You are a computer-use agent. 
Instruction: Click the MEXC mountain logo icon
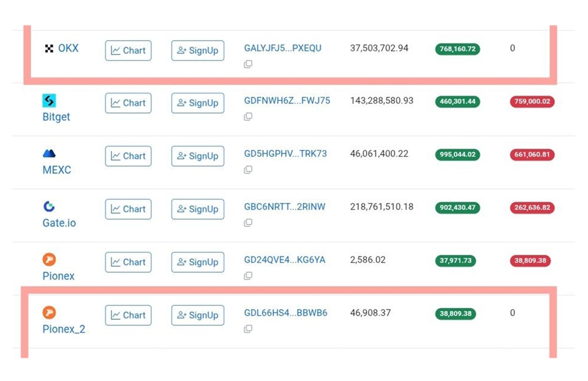click(x=49, y=154)
